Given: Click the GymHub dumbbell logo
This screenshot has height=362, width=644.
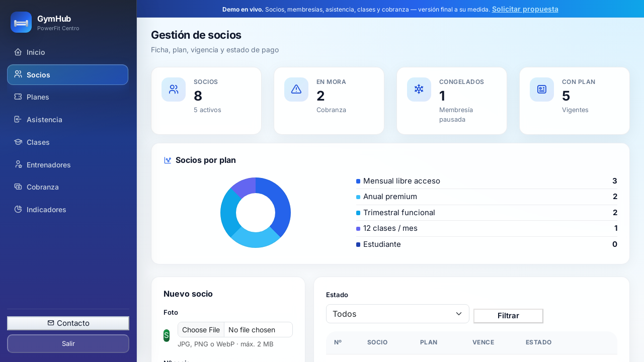Looking at the screenshot, I should tap(21, 22).
